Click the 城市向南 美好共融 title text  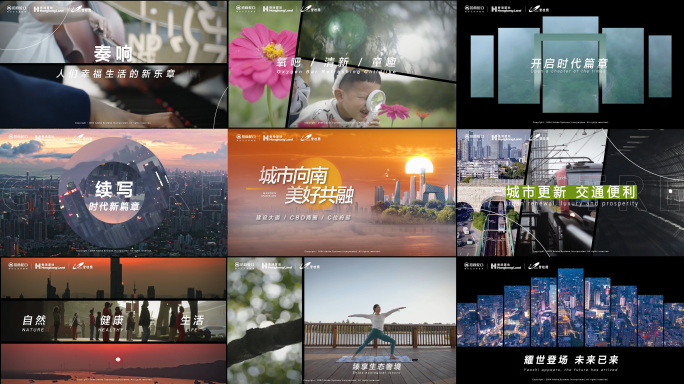pyautogui.click(x=306, y=185)
